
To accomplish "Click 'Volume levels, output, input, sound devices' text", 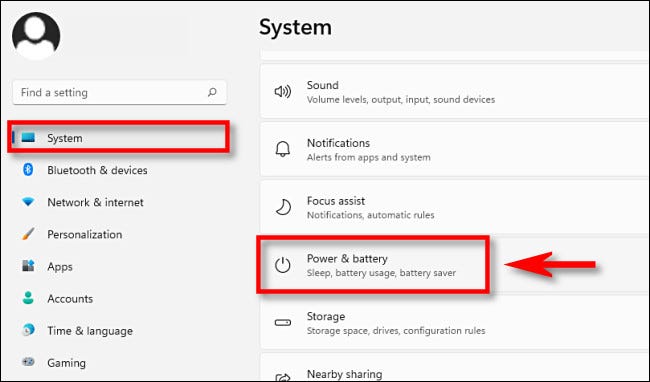I will click(401, 99).
